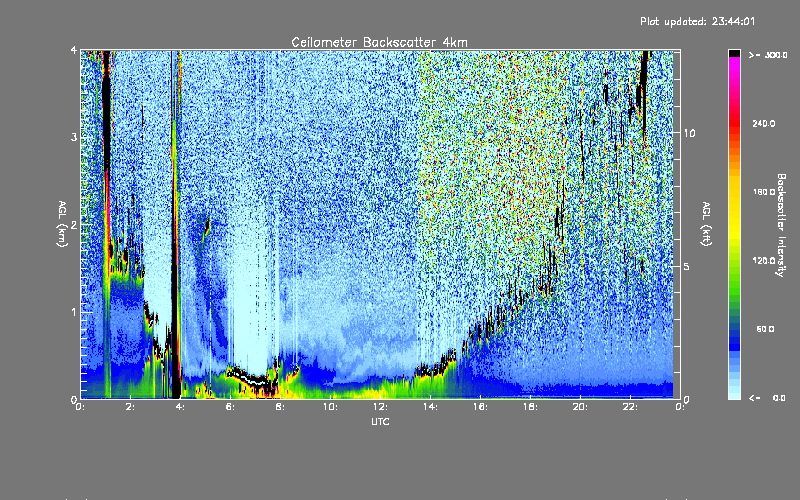Viewport: 800px width, 500px height.
Task: Click the '120.0' colorbar value
Action: (764, 261)
